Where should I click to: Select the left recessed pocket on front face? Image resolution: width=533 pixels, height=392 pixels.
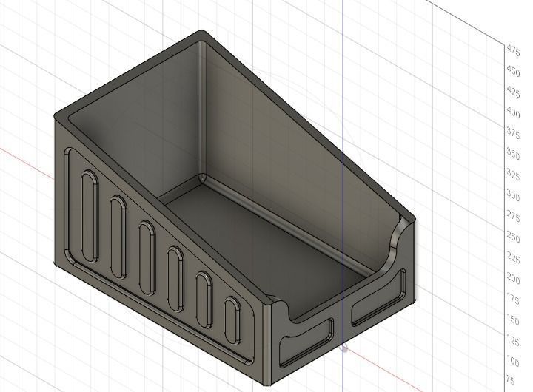coord(306,342)
